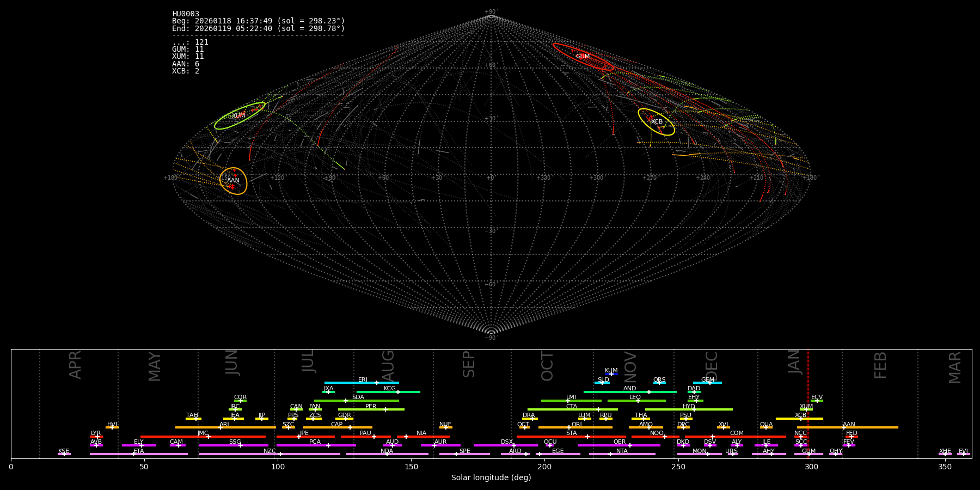Click the station ID text HU0003
980x490 pixels.
pos(186,14)
